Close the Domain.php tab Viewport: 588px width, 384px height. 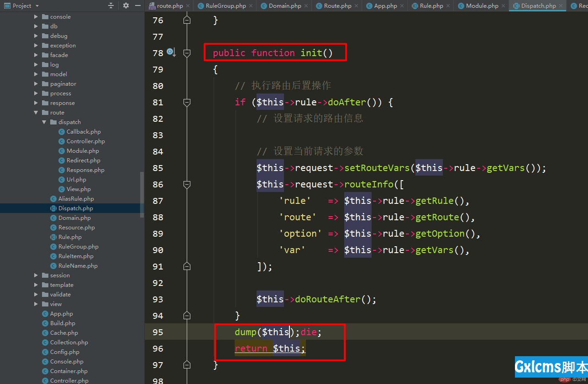point(306,5)
